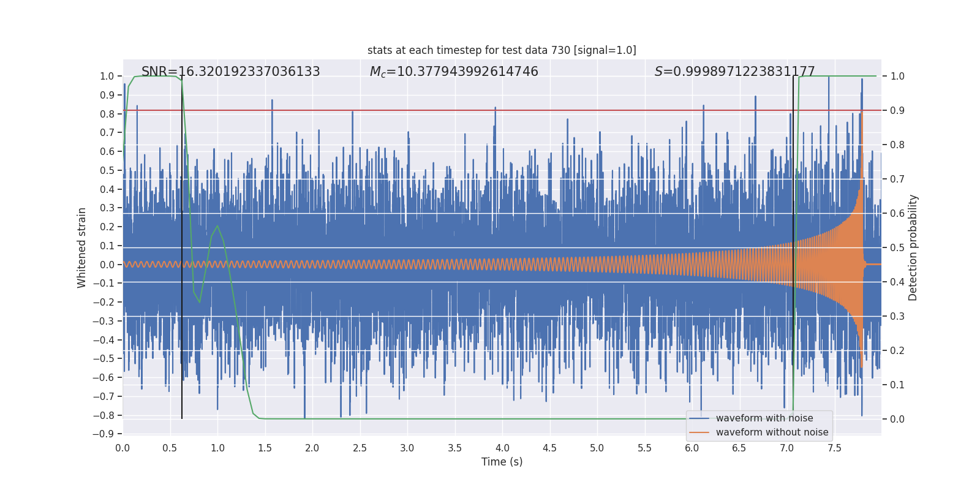
Task: Select the 7.0 tick on the time axis
Action: [787, 448]
